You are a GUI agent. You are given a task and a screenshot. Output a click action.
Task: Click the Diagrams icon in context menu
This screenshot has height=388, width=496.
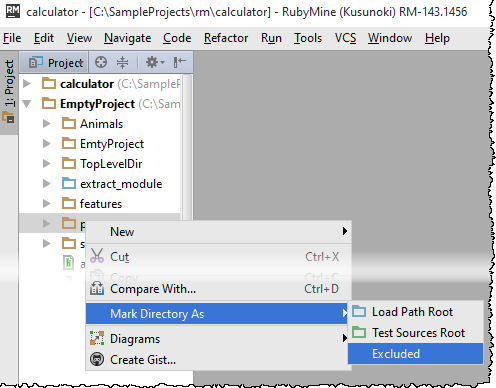click(97, 338)
